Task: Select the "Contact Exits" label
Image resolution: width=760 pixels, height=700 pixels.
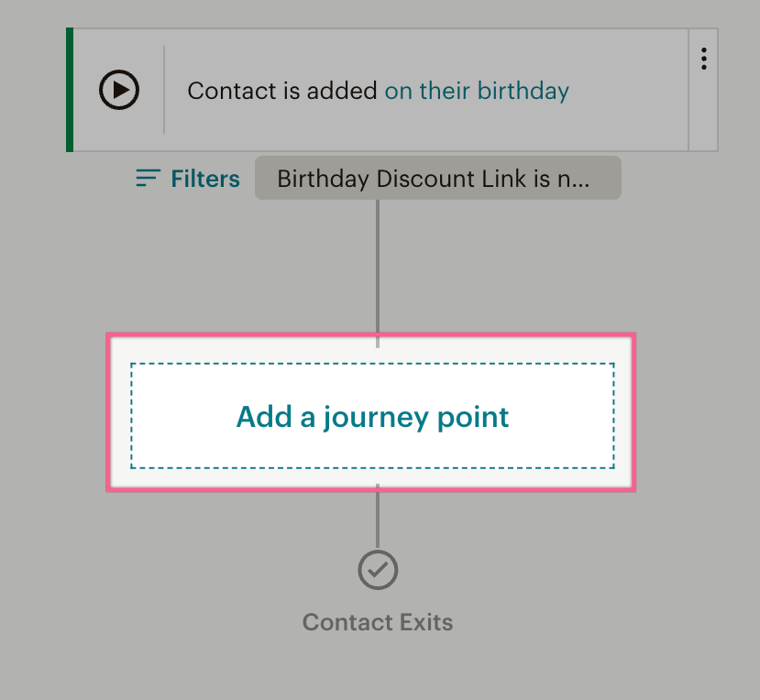Action: [378, 623]
